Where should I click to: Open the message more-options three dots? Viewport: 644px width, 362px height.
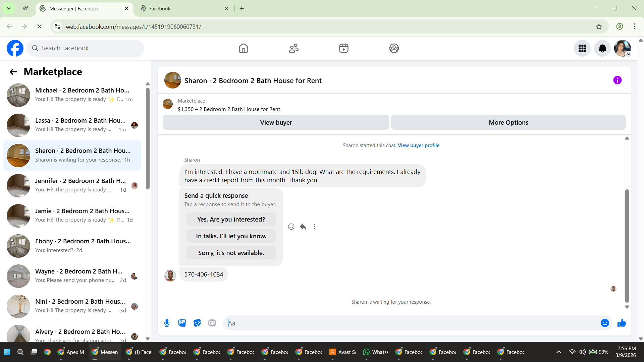tap(315, 227)
